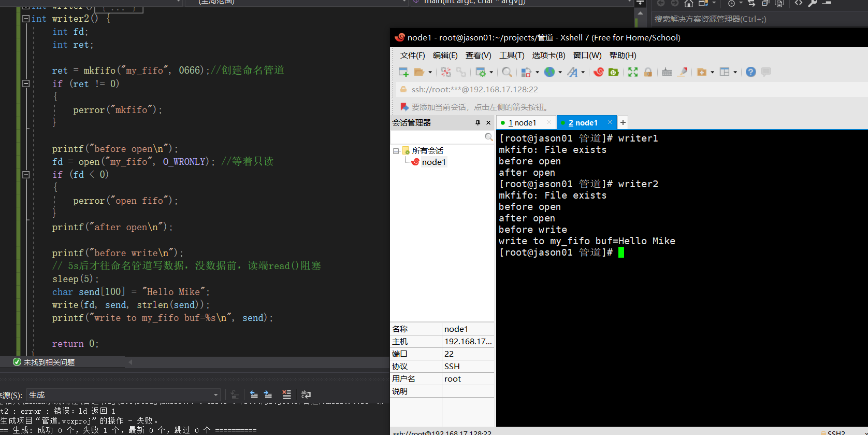The width and height of the screenshot is (868, 435).
Task: Pin the 会话管理器 panel with the pushpin icon
Action: click(478, 123)
